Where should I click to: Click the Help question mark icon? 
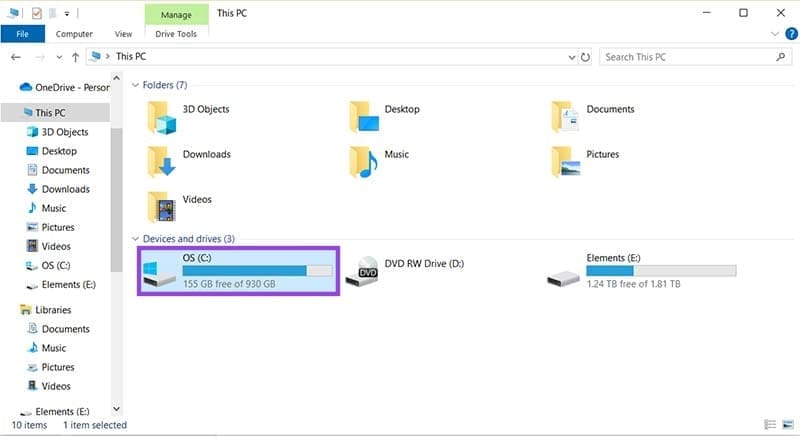tap(777, 33)
